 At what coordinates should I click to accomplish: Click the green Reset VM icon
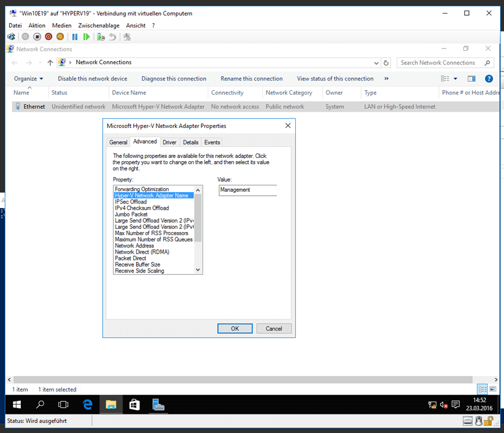click(x=86, y=37)
